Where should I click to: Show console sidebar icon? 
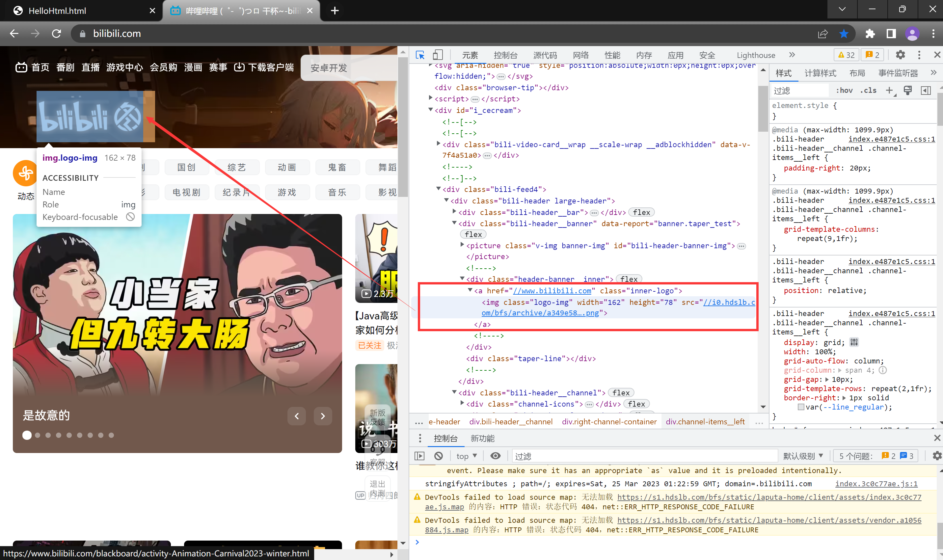pyautogui.click(x=419, y=456)
